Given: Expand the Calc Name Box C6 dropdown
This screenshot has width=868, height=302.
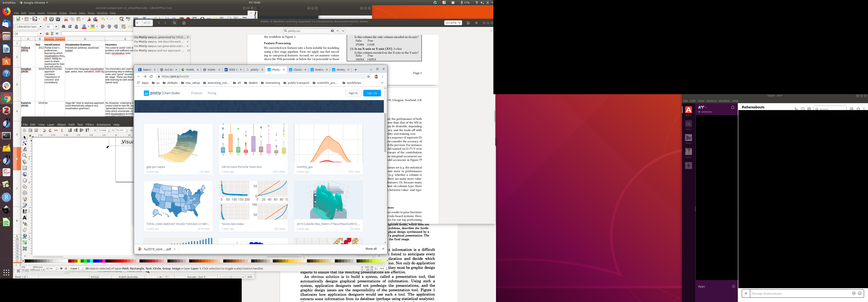Looking at the screenshot, I should point(41,34).
